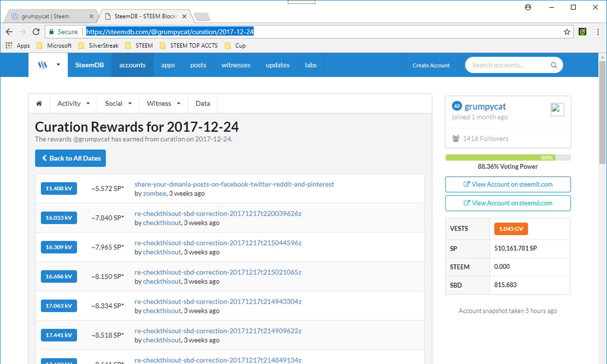Open the sbd-correction post ending 220039626z
This screenshot has height=364, width=607.
[218, 213]
